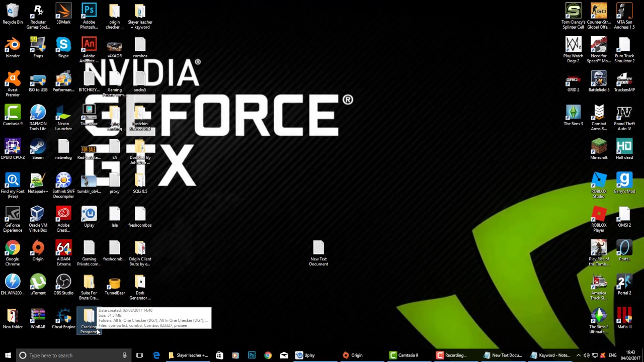
Task: Select the Cracking Programs folder
Action: tap(89, 321)
